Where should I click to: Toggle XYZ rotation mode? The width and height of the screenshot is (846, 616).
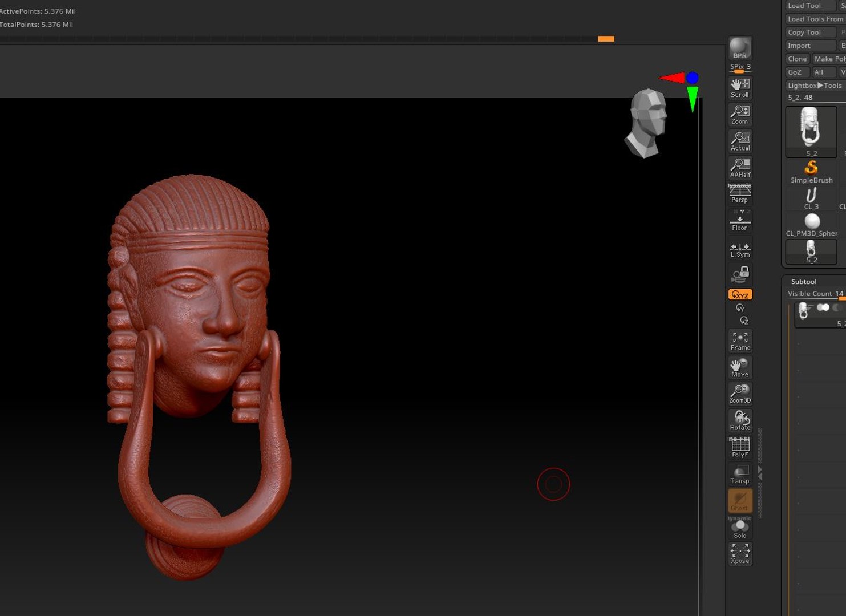pos(740,295)
